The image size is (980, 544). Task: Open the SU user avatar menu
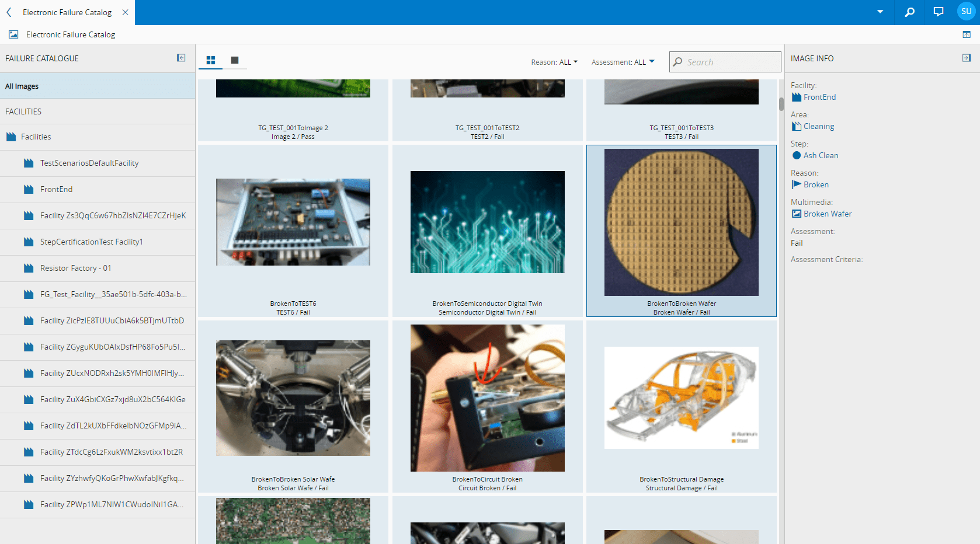967,12
